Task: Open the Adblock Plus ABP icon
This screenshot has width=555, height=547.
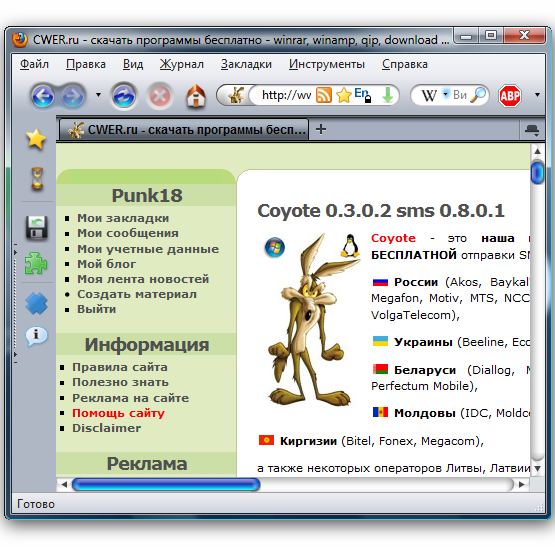Action: point(510,96)
